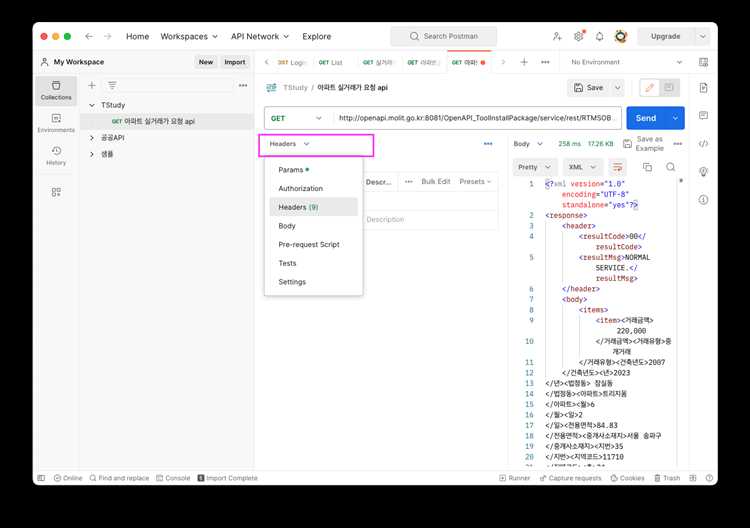Click the request URL input field
This screenshot has height=528, width=750.
tap(477, 118)
